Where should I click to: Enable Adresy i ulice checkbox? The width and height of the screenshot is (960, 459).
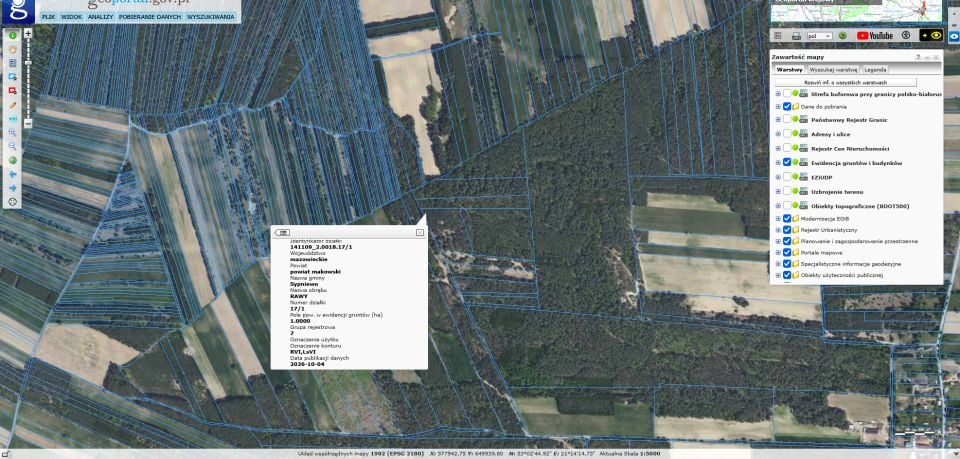click(x=787, y=134)
